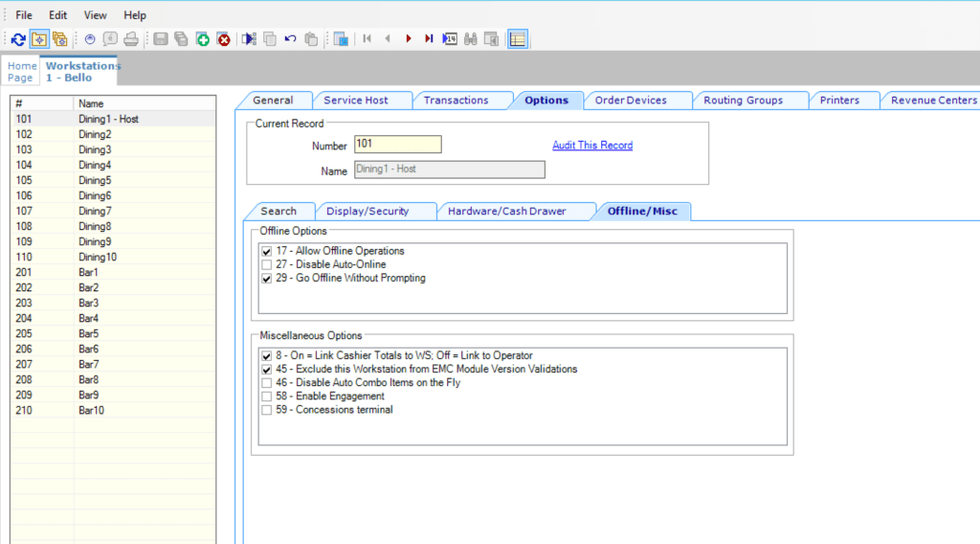Viewport: 980px width, 544px height.
Task: Go to the next record red arrow
Action: (x=409, y=38)
